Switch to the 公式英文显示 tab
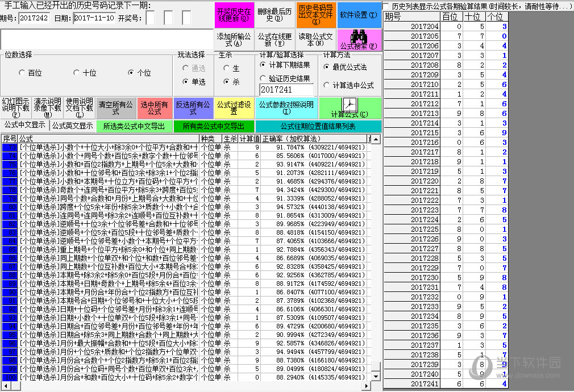The image size is (574, 392). [x=72, y=126]
